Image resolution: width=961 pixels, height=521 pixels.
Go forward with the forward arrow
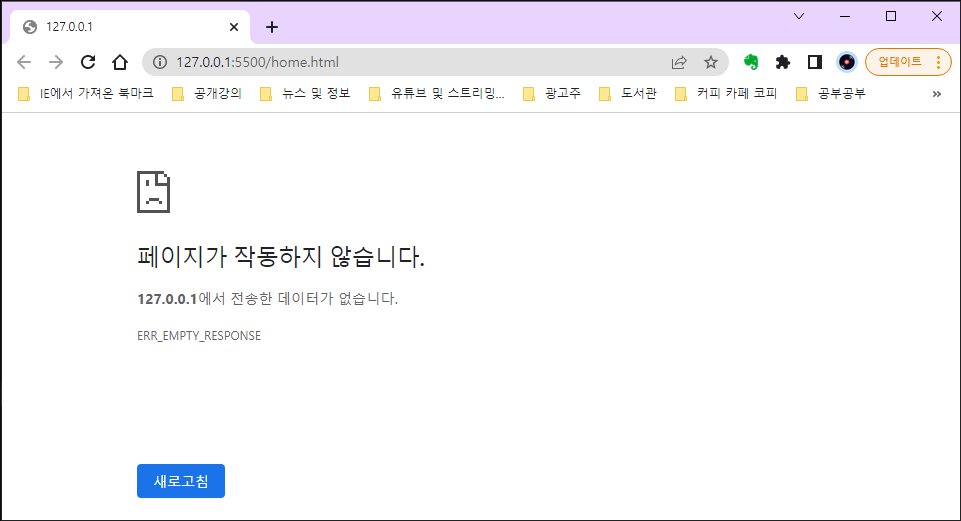pos(56,62)
